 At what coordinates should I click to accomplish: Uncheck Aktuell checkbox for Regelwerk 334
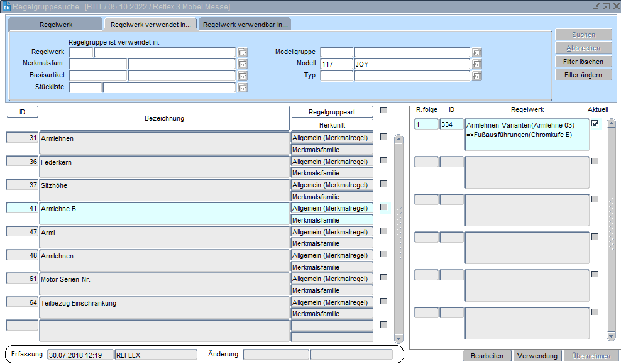[x=595, y=124]
